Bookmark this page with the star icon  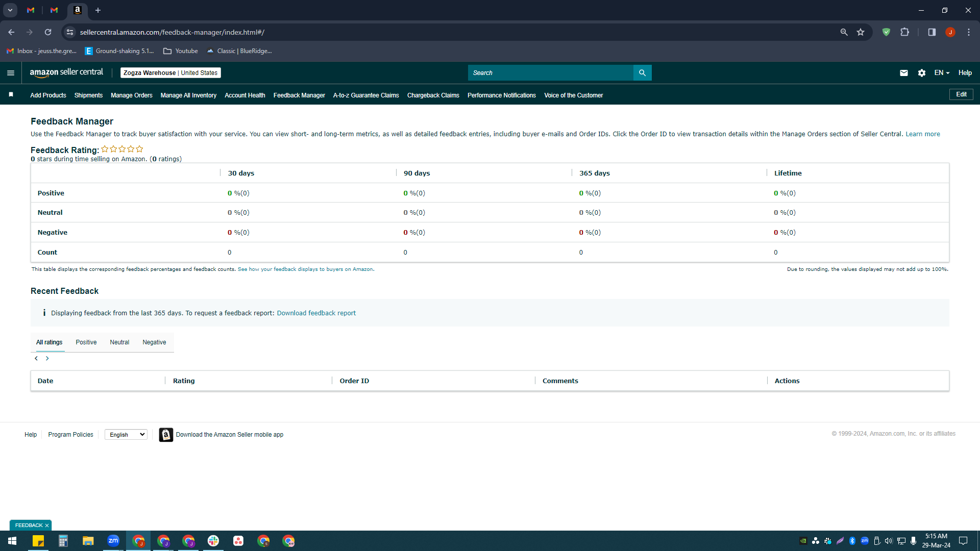[x=861, y=32]
